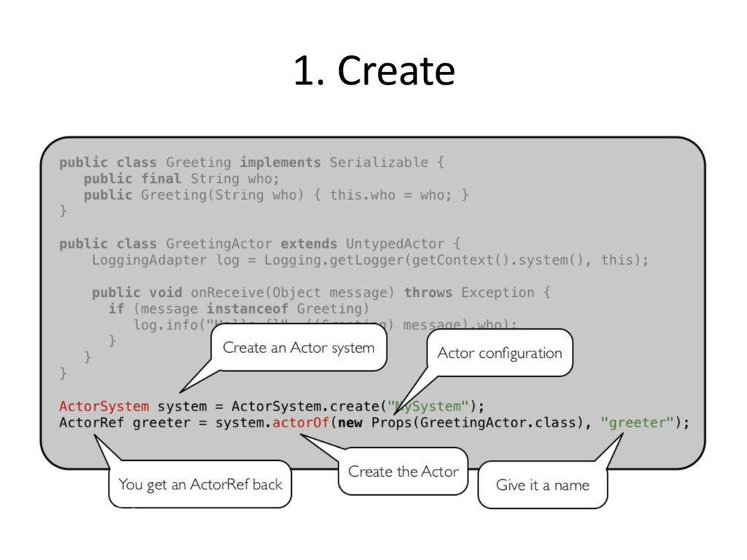The height and width of the screenshot is (560, 747).
Task: Click 'Props(GreetingActor.class)' in the code
Action: pyautogui.click(x=478, y=422)
